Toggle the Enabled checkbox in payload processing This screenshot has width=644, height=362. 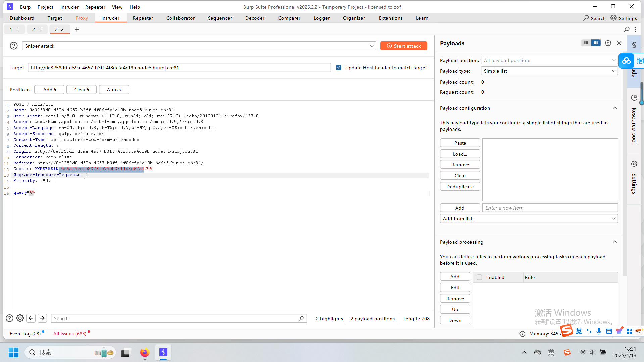point(479,277)
